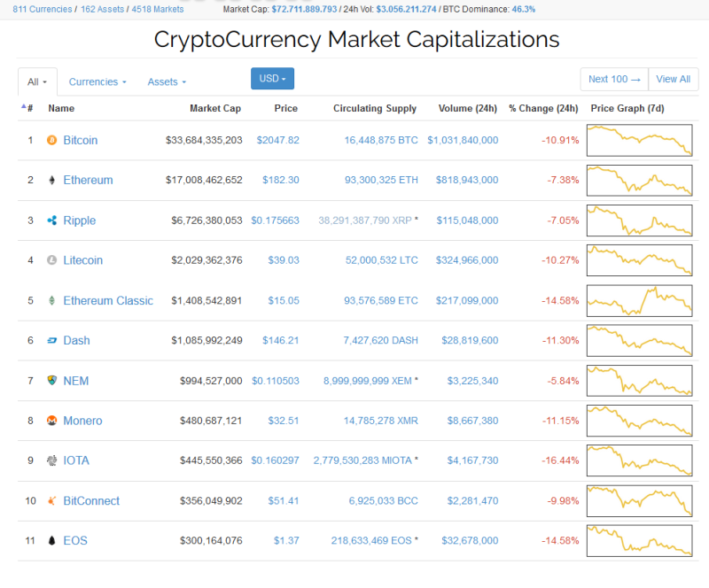Click the View All button
This screenshot has height=588, width=709.
click(x=674, y=79)
